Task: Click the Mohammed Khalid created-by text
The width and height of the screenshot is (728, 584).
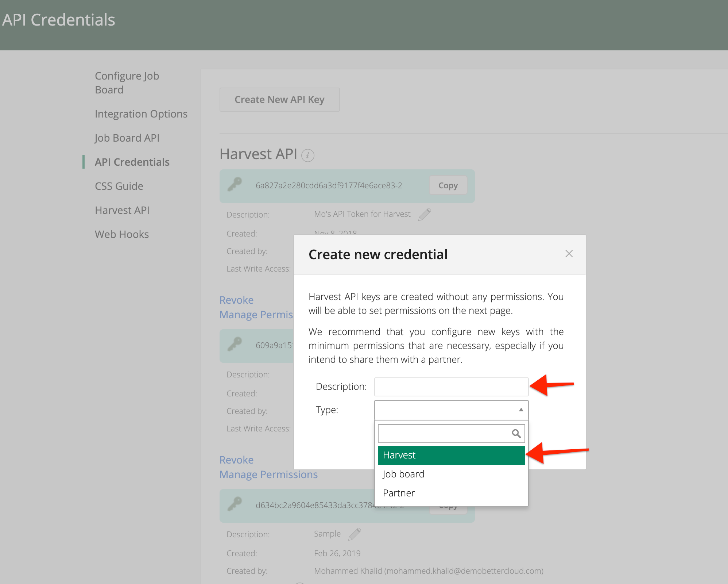Action: 429,571
